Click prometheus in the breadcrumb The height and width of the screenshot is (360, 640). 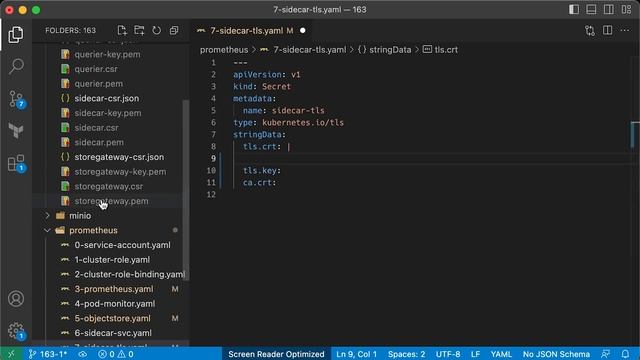coord(224,50)
